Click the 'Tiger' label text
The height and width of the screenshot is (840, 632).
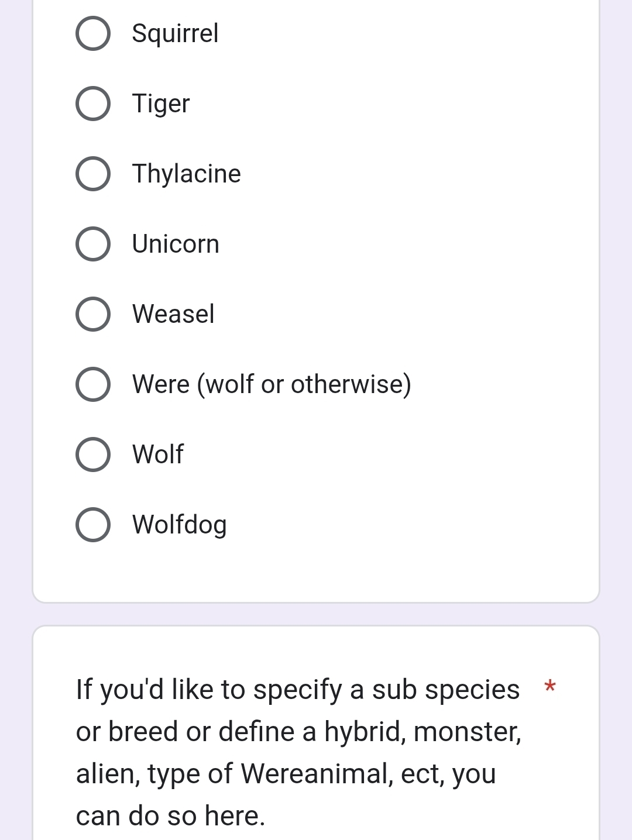(x=161, y=104)
